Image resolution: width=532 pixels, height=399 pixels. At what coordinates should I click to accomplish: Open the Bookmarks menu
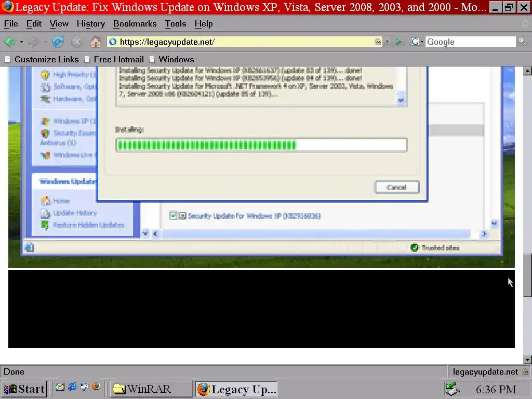[x=135, y=24]
